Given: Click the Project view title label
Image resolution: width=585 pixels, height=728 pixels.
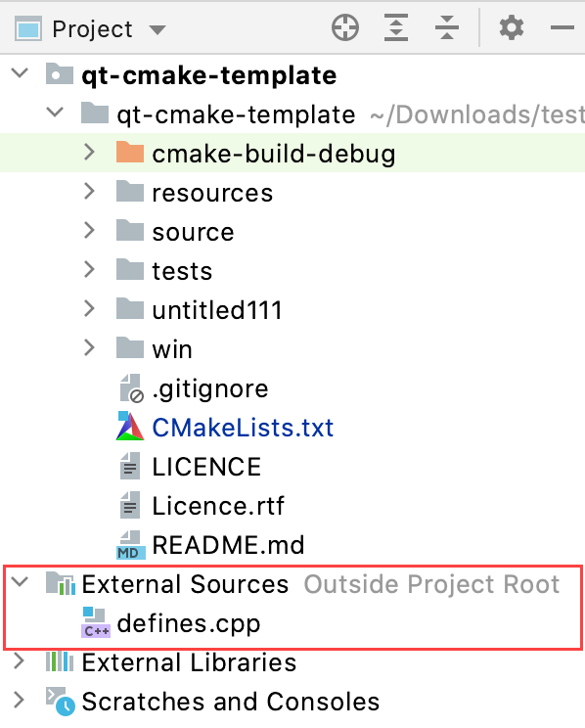Looking at the screenshot, I should 92,30.
